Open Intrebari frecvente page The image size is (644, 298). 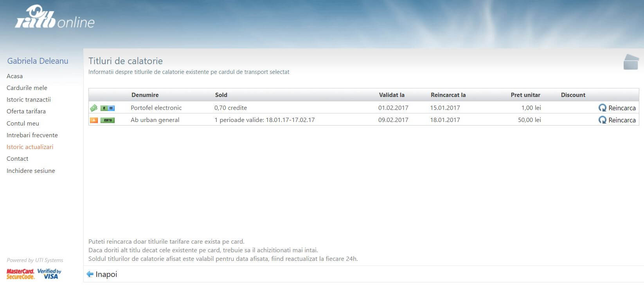(x=32, y=135)
